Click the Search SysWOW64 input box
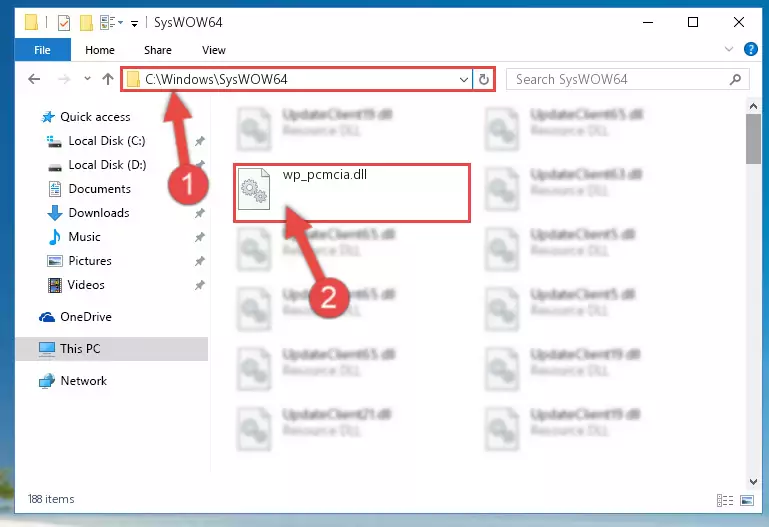Screen dimensions: 769x527 point(627,79)
